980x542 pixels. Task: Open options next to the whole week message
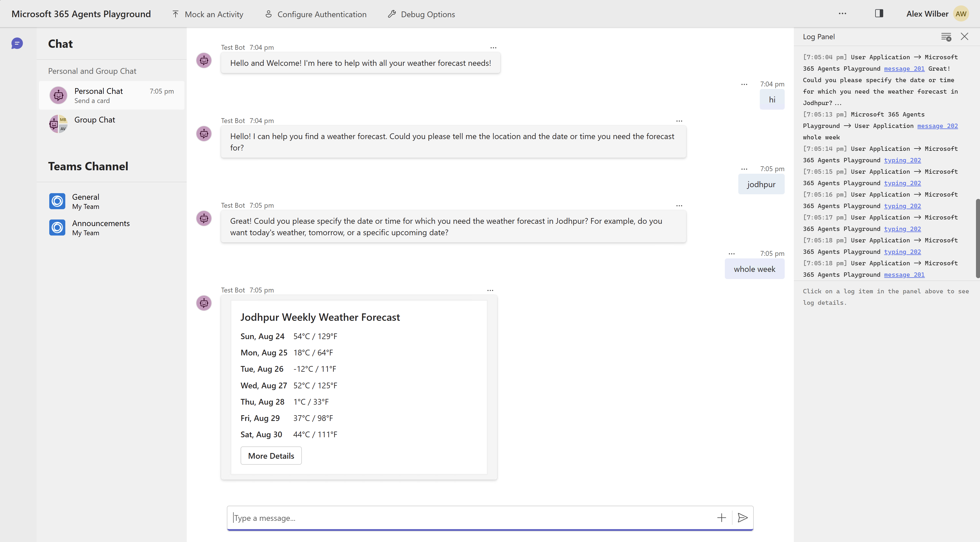click(732, 253)
